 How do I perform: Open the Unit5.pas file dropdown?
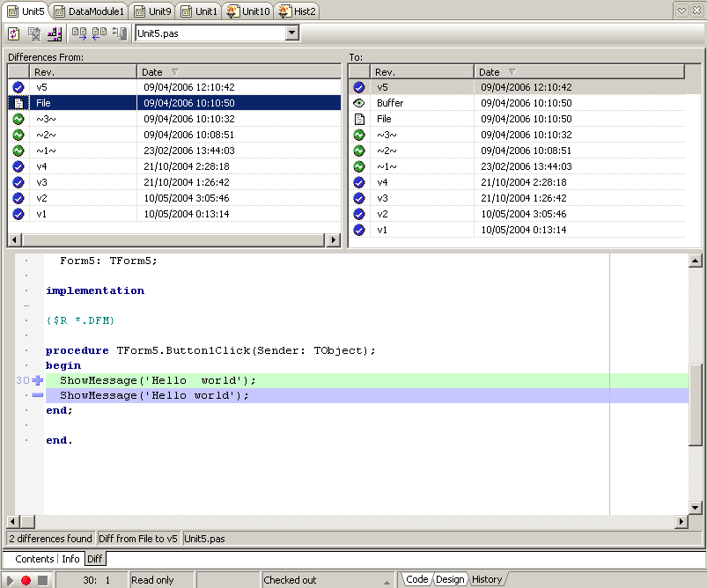292,33
